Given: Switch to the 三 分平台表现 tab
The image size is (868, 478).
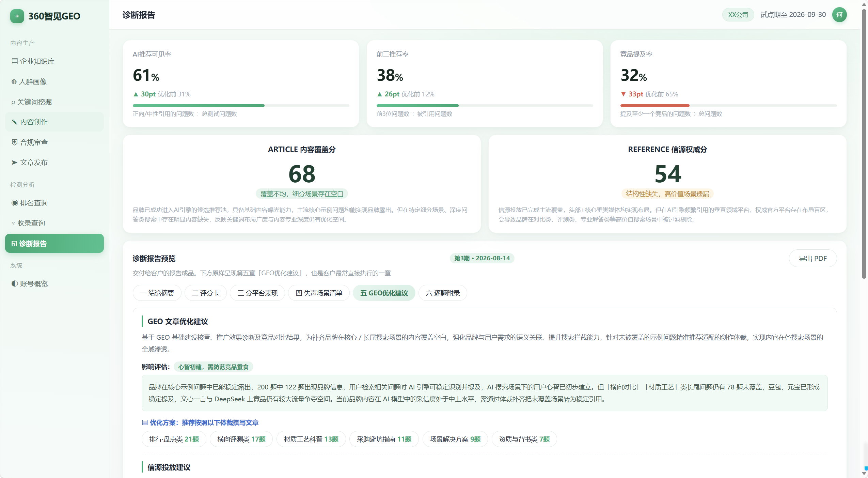Looking at the screenshot, I should point(257,293).
